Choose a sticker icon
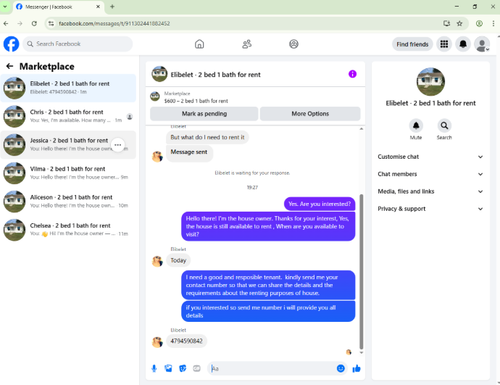 pyautogui.click(x=182, y=368)
